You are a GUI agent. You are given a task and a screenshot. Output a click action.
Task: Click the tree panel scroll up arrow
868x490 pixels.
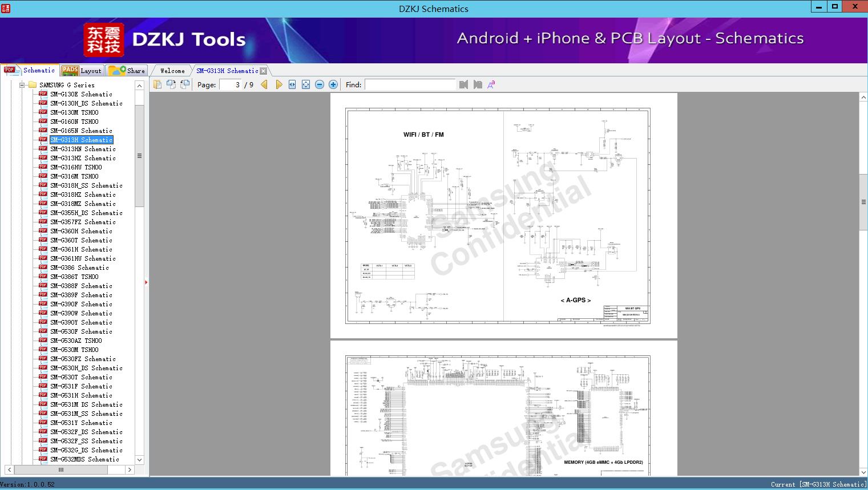(139, 86)
